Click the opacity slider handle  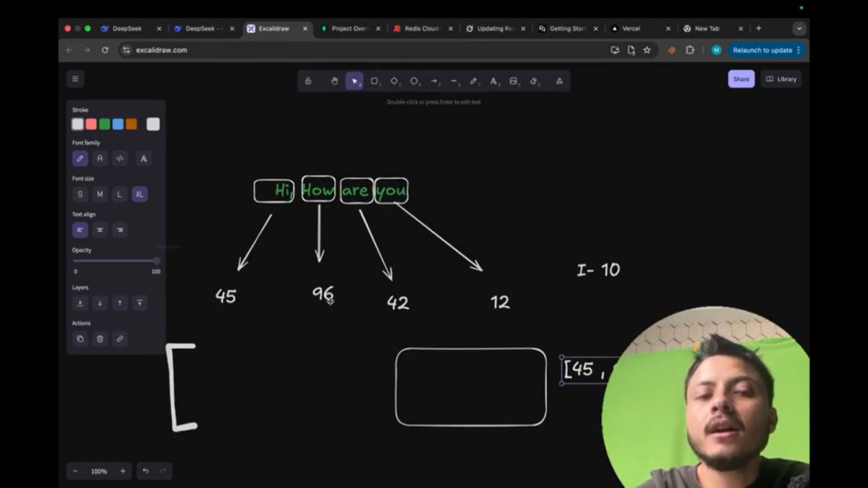[156, 261]
